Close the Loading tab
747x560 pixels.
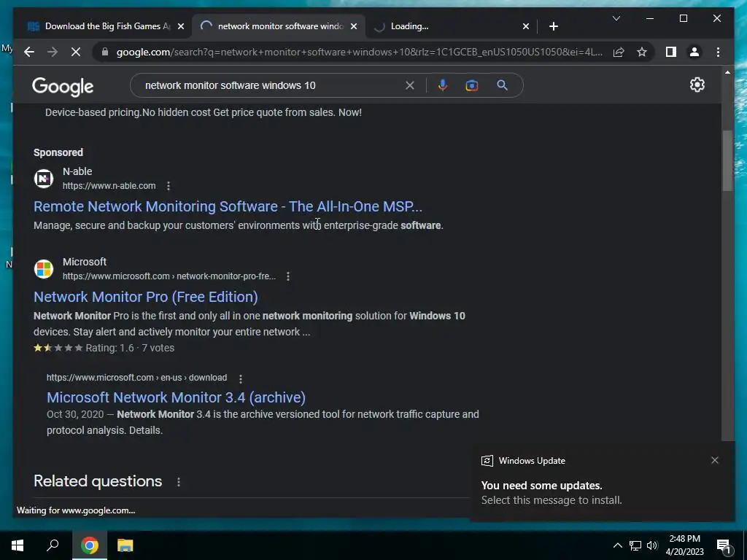525,26
